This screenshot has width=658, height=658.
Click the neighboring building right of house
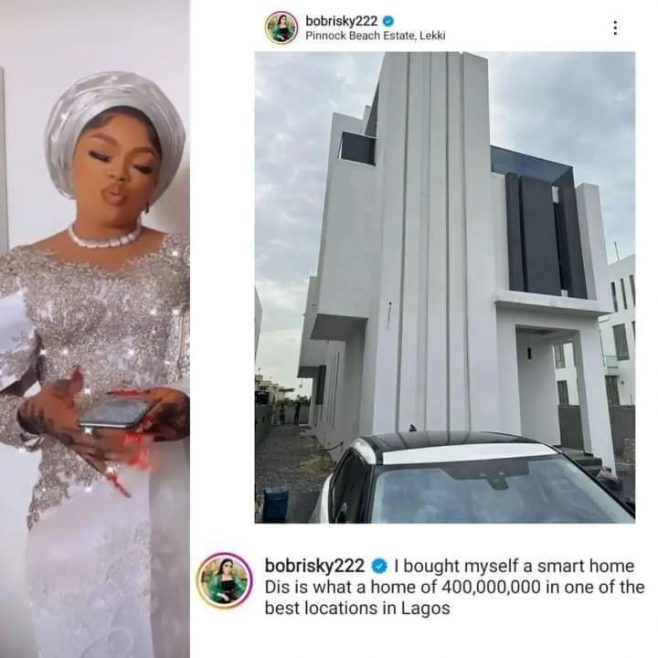coord(621,330)
